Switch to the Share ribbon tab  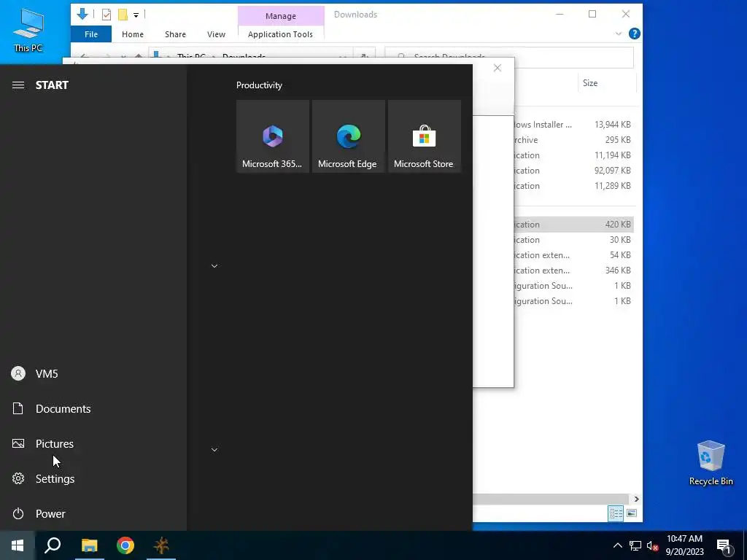coord(175,34)
